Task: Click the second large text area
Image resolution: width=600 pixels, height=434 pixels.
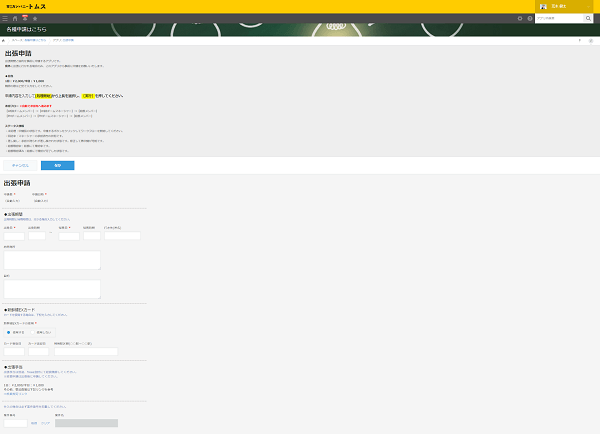Action: tap(52, 289)
